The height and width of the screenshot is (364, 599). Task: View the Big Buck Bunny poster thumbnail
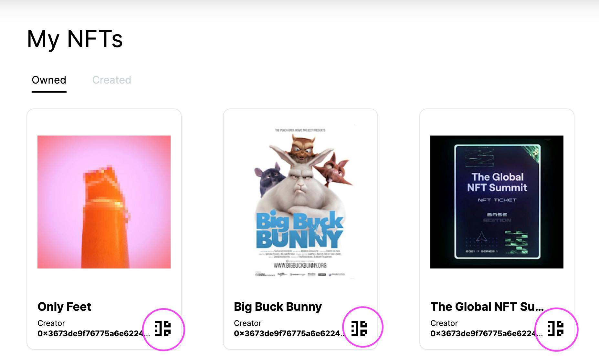(x=300, y=202)
